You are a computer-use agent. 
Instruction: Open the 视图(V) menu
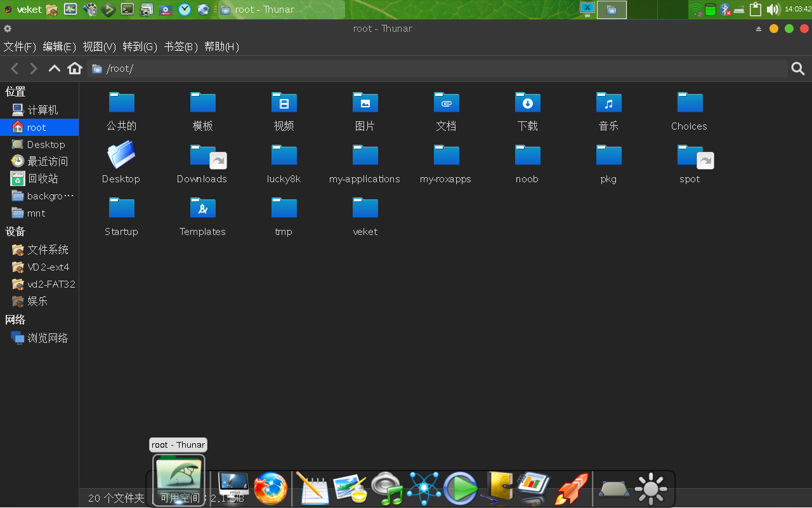click(x=99, y=46)
